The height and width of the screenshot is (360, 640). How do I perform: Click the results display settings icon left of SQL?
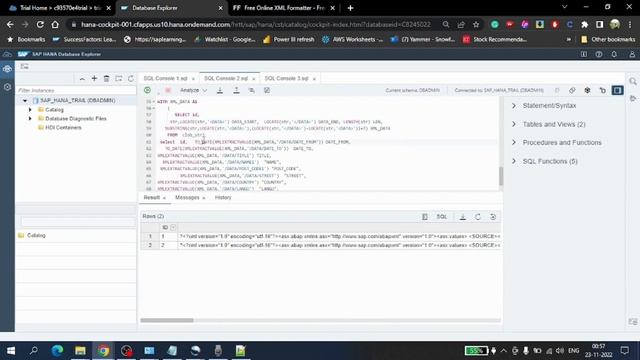pos(424,217)
